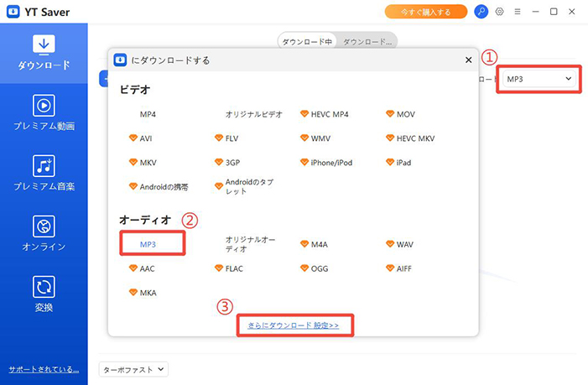Open the オンライン browser section
The image size is (588, 385).
pos(44,233)
